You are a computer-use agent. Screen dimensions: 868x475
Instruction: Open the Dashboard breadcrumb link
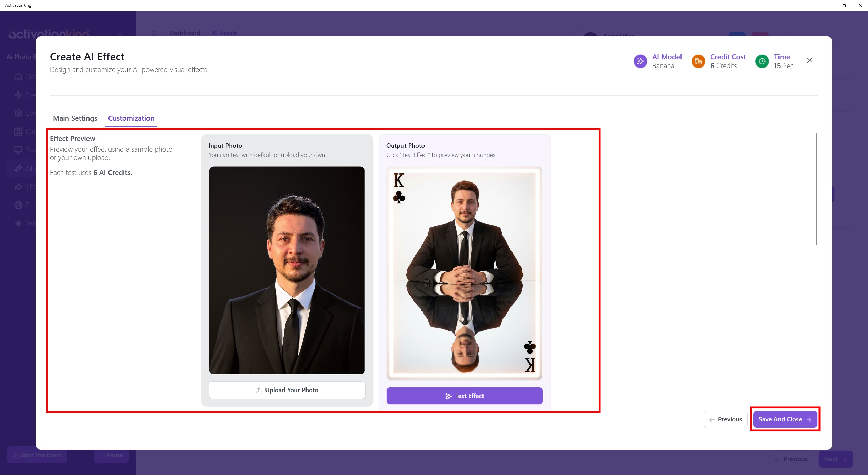tap(184, 33)
